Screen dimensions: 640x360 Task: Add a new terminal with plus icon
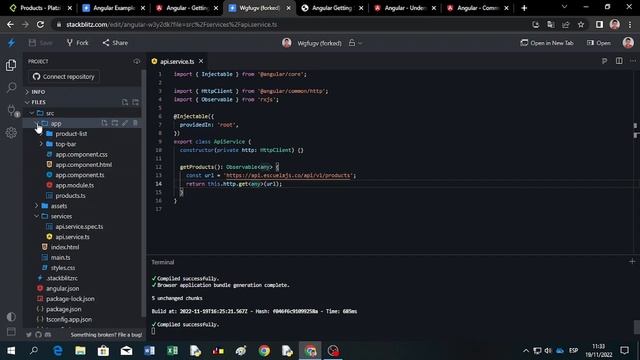tap(632, 261)
